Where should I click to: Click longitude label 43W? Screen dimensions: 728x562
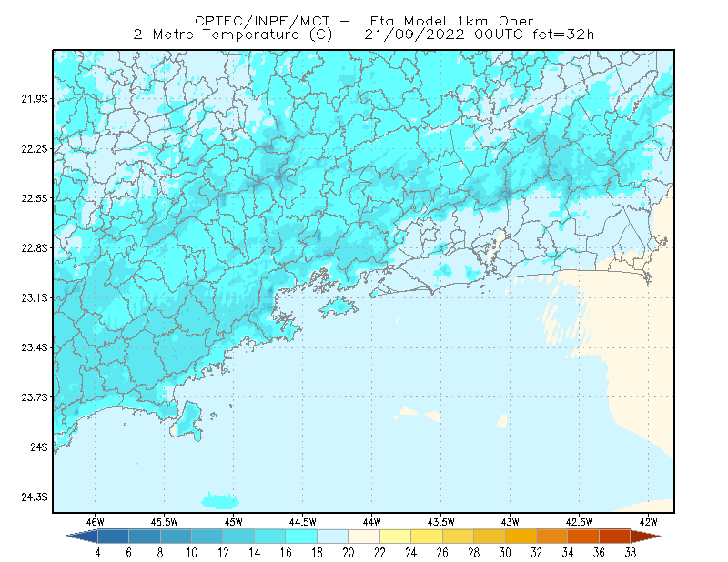click(511, 522)
